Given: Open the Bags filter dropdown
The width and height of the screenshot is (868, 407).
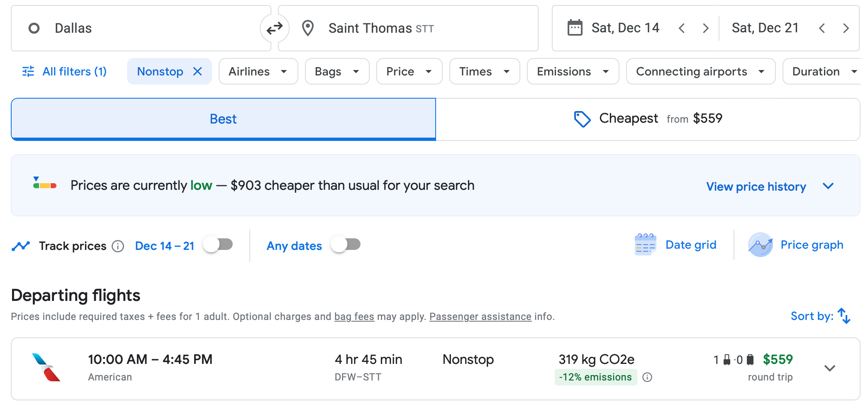Looking at the screenshot, I should pos(337,72).
